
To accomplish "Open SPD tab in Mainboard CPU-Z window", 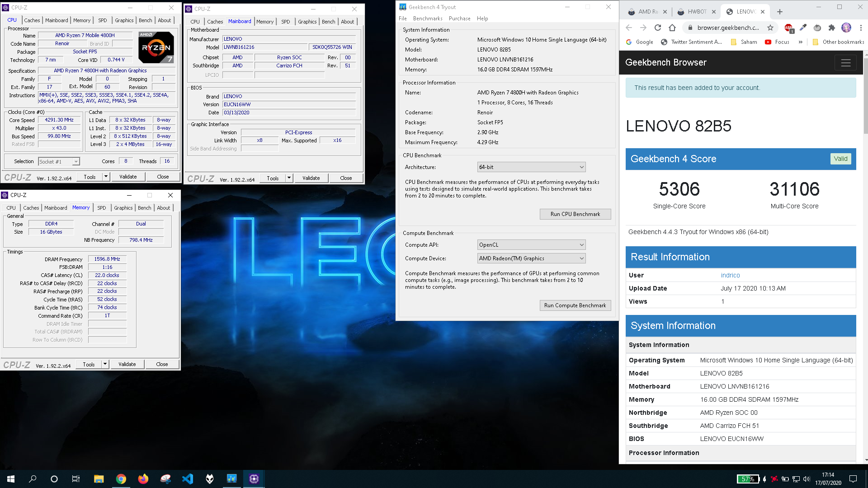I will [286, 22].
